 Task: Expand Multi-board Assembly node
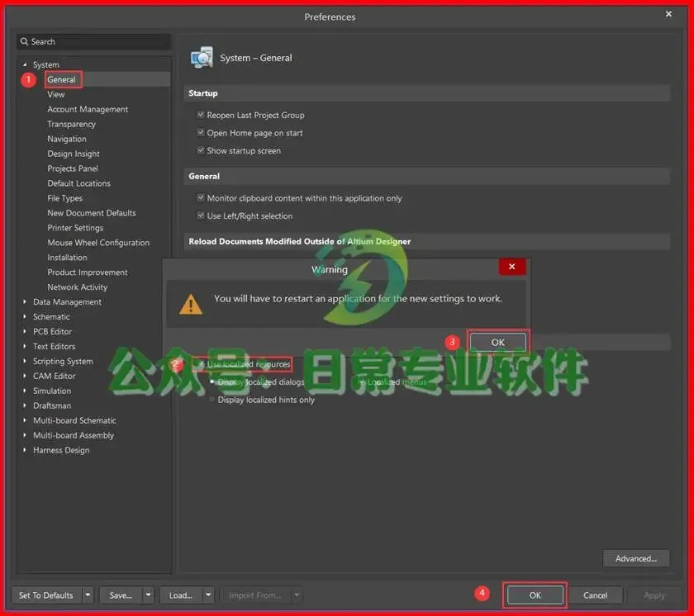point(25,435)
